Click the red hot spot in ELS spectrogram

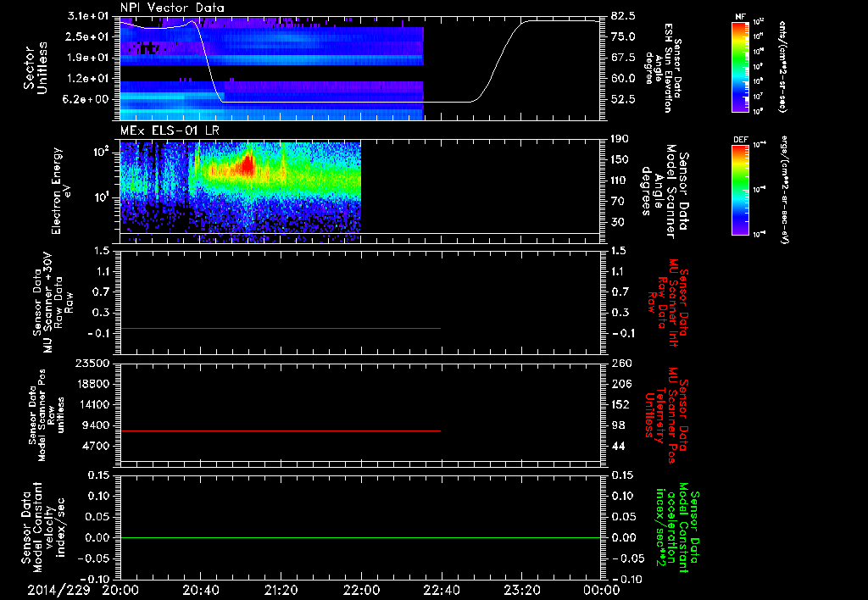pos(248,165)
